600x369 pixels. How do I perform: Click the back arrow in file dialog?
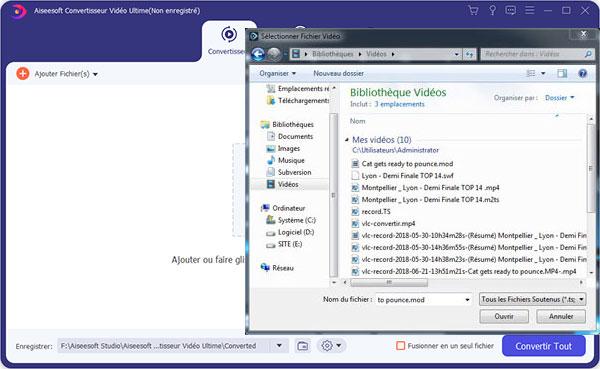tap(258, 54)
